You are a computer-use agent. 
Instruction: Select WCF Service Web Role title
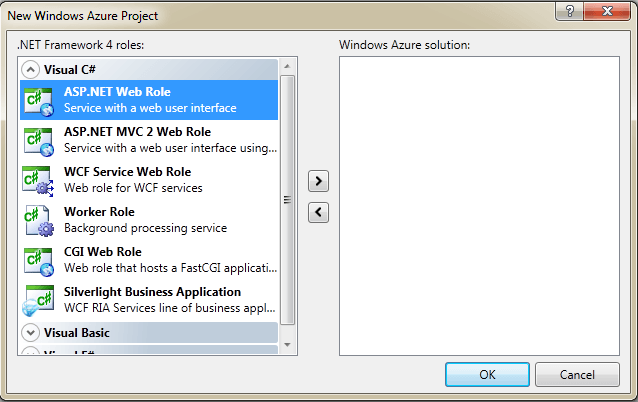(127, 172)
